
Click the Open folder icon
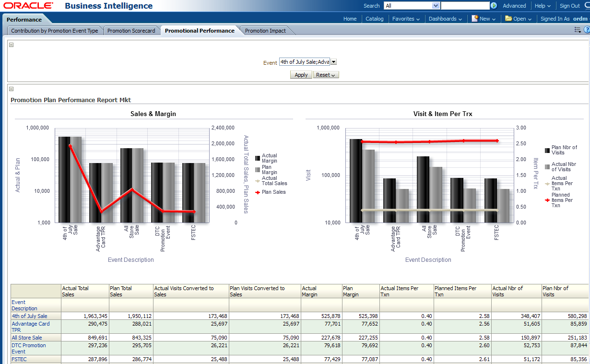pyautogui.click(x=508, y=19)
